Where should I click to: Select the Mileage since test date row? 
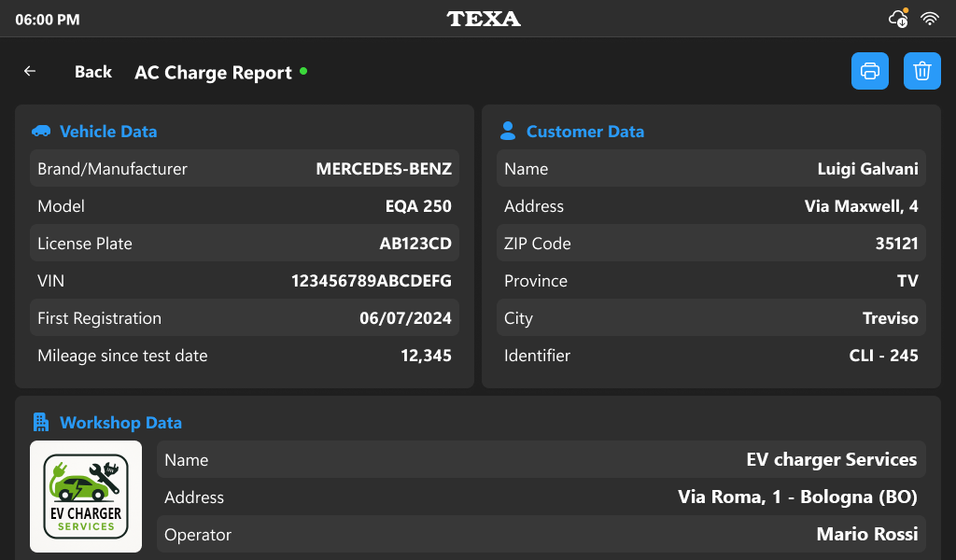[x=245, y=356]
